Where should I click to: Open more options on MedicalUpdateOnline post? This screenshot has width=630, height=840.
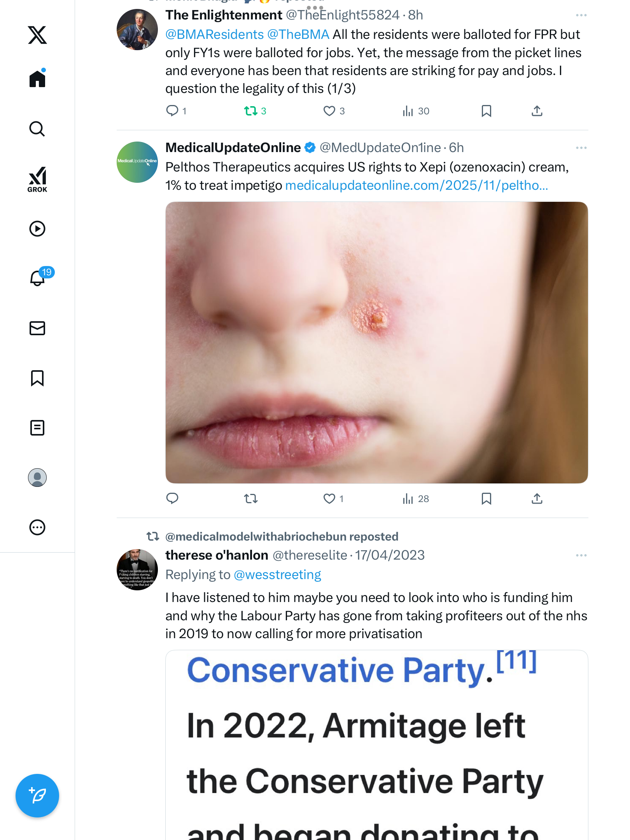(x=581, y=148)
